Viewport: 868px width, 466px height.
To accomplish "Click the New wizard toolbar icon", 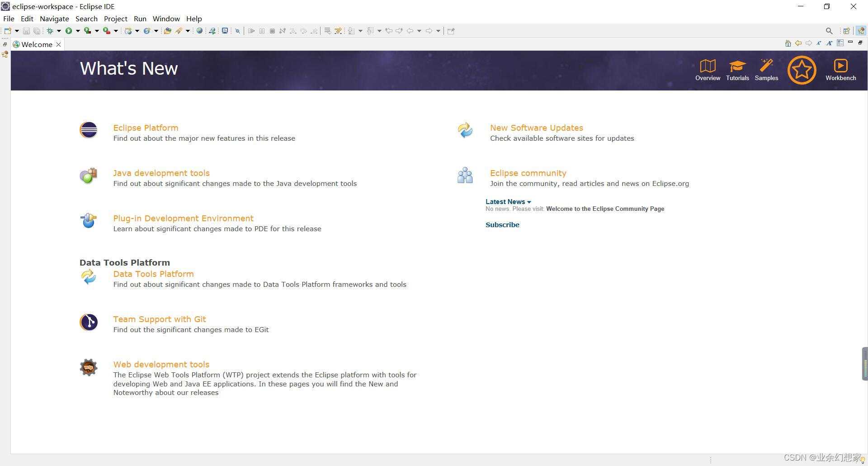I will click(8, 31).
